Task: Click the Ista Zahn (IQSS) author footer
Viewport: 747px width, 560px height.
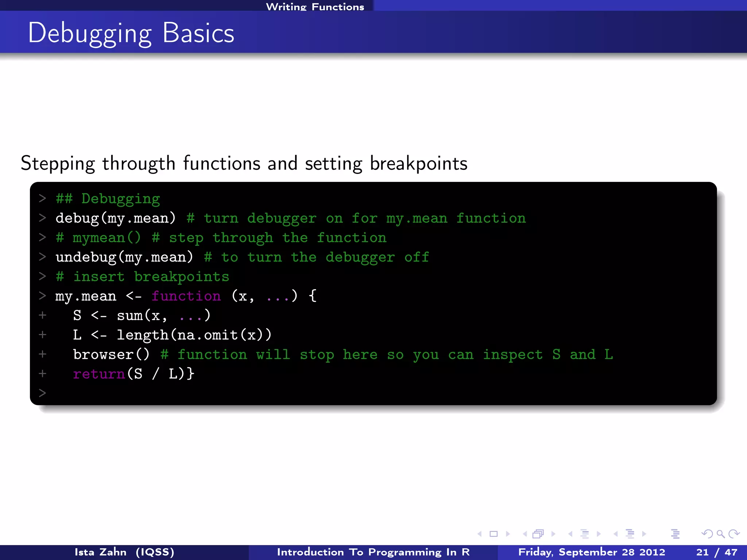Action: (x=124, y=552)
